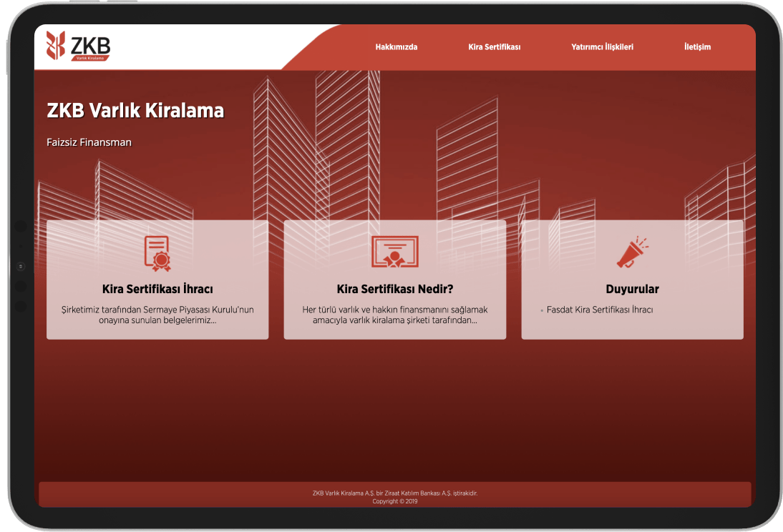Select the ZKB Varlık Kiralama hero title
This screenshot has height=532, width=783.
135,111
